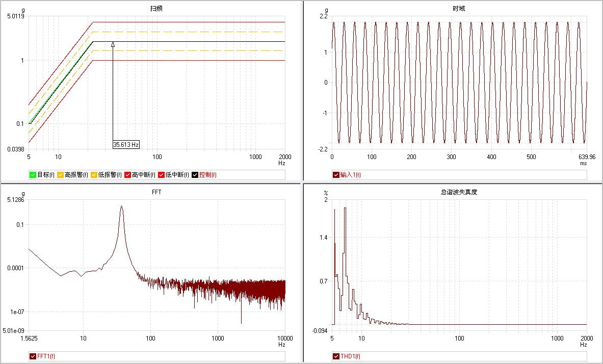Click the 0.0398 axis minimum in sweep chart
603x364 pixels.
(15, 149)
